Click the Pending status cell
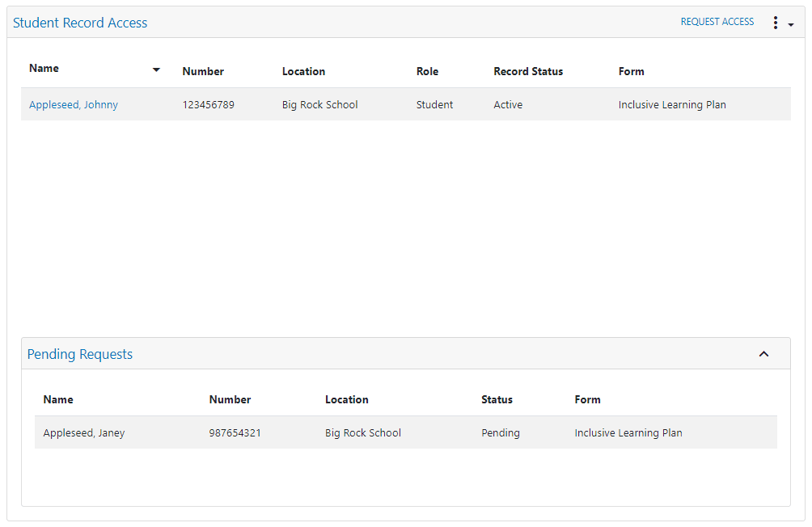The height and width of the screenshot is (527, 812). tap(501, 432)
